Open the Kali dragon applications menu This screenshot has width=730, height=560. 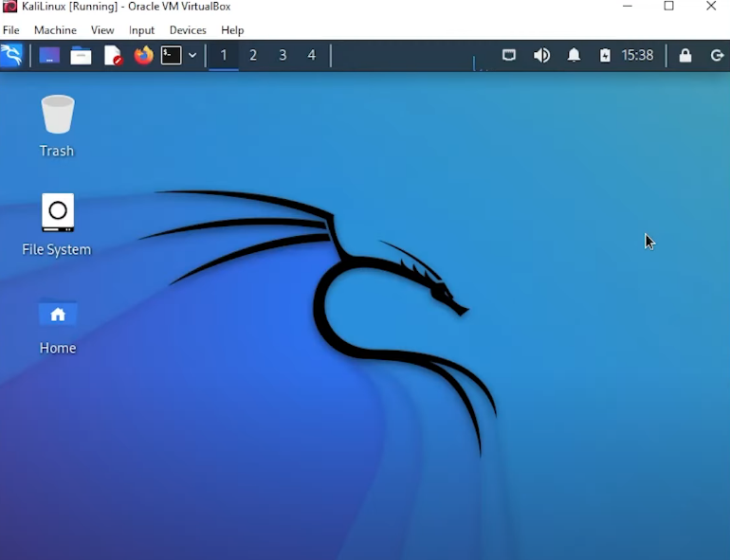(11, 55)
